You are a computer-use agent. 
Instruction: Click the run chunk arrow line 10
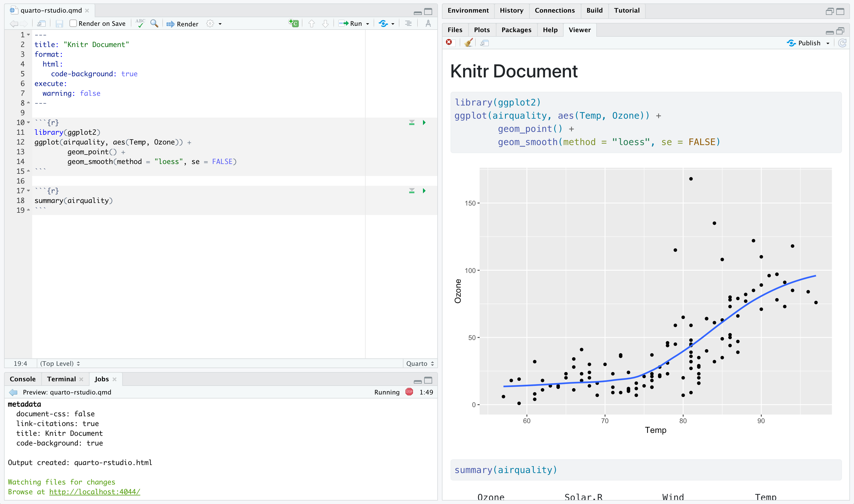424,122
